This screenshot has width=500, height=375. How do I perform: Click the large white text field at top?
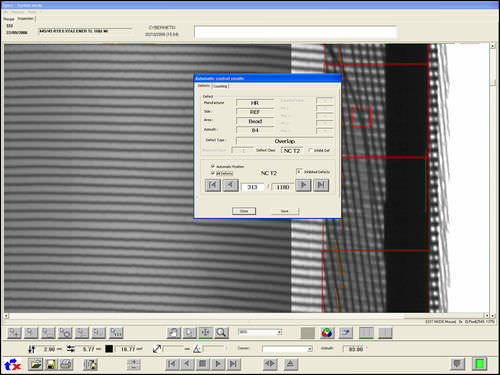point(295,32)
